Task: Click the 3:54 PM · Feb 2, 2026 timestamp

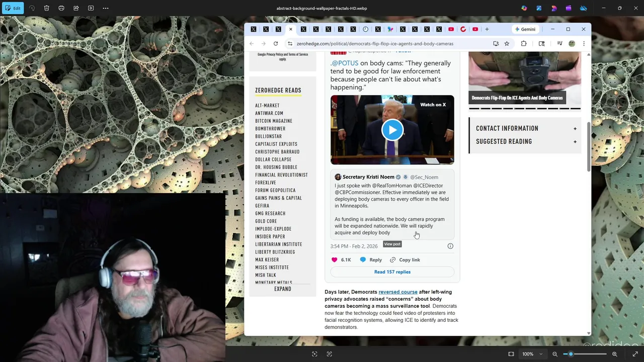Action: 354,246
